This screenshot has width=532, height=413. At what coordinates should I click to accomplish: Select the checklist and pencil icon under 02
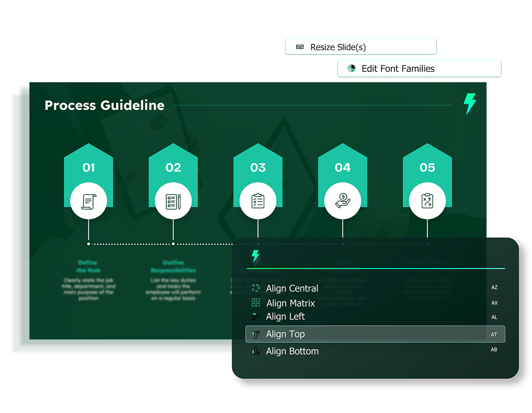173,201
